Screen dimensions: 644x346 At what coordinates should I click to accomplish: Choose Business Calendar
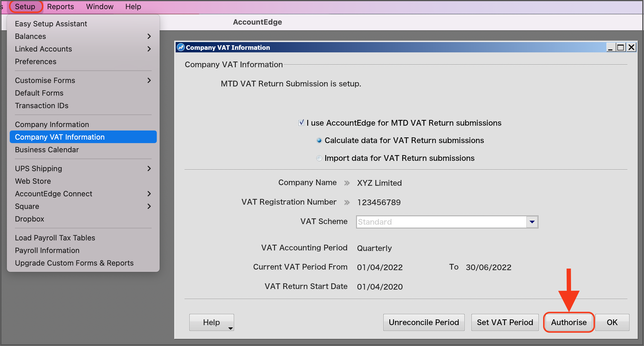83,150
